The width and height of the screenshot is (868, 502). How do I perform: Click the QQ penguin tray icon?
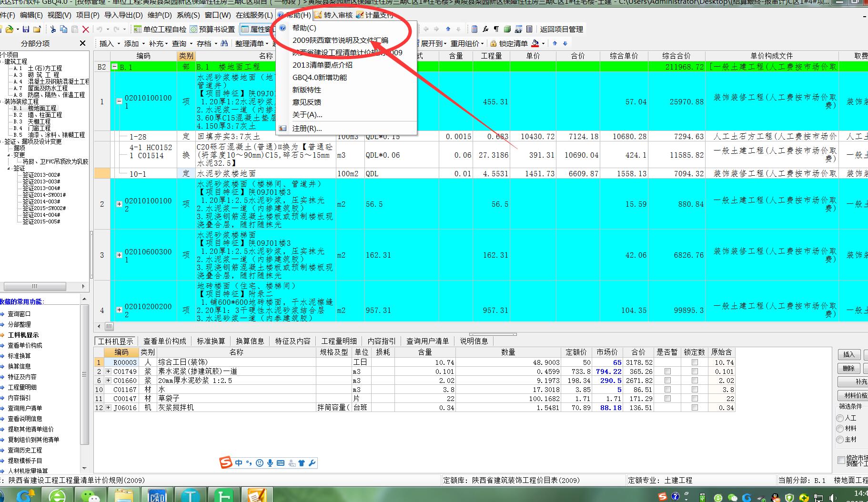point(776,497)
